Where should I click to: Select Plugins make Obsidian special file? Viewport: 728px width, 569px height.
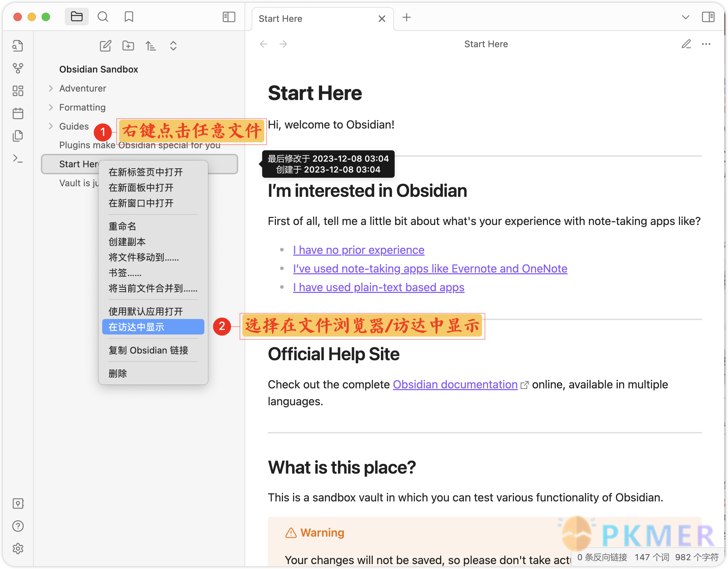click(x=140, y=145)
